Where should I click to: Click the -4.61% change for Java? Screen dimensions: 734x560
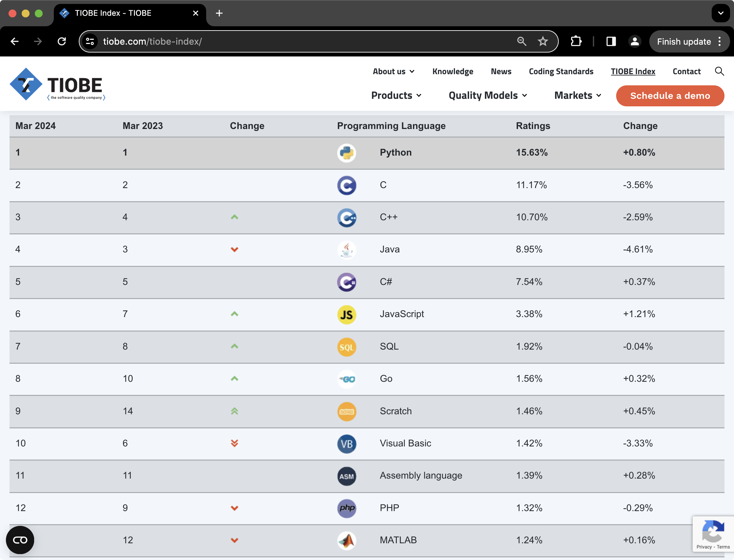(638, 249)
